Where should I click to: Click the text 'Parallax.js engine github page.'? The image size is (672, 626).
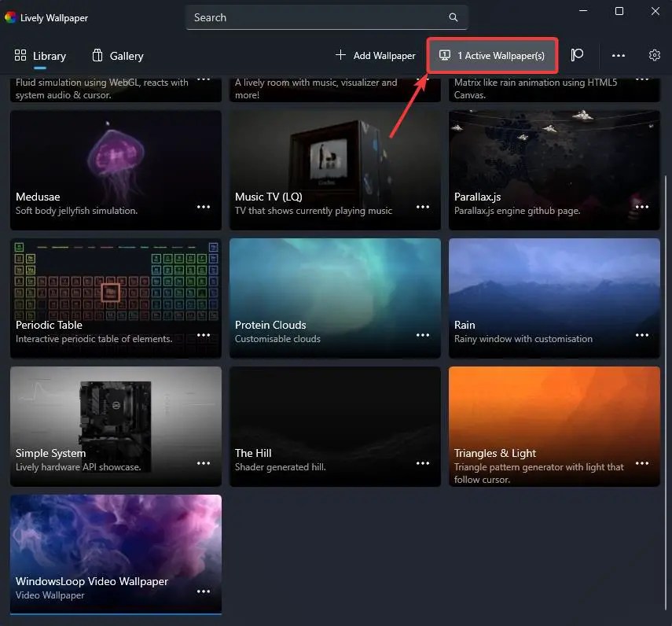click(517, 211)
